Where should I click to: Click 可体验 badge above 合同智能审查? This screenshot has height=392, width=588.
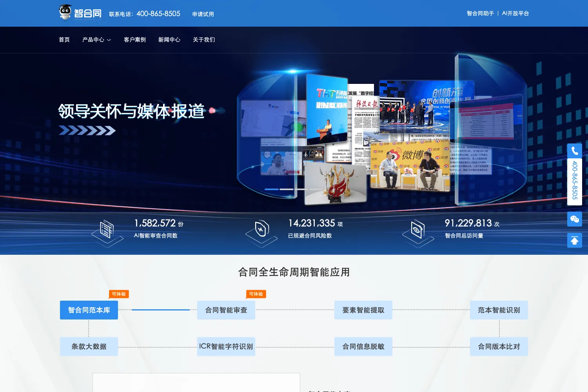click(256, 294)
